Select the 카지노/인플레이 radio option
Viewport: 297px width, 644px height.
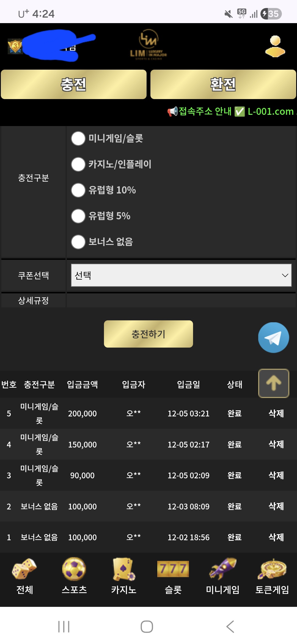[x=78, y=164]
